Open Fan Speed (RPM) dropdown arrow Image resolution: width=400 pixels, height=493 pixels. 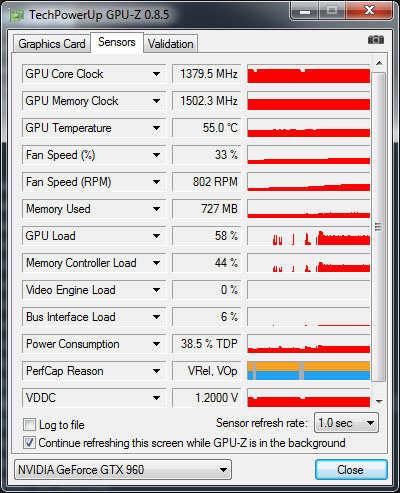(x=156, y=182)
